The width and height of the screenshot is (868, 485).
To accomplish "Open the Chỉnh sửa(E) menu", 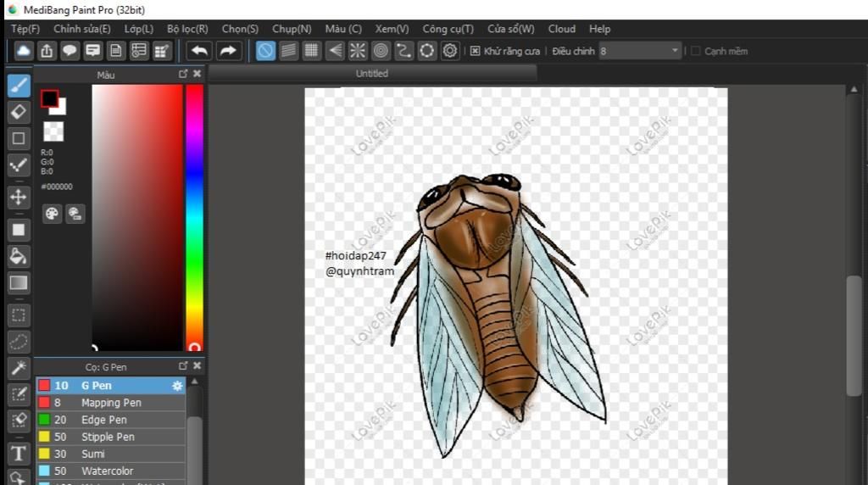I will (x=82, y=29).
